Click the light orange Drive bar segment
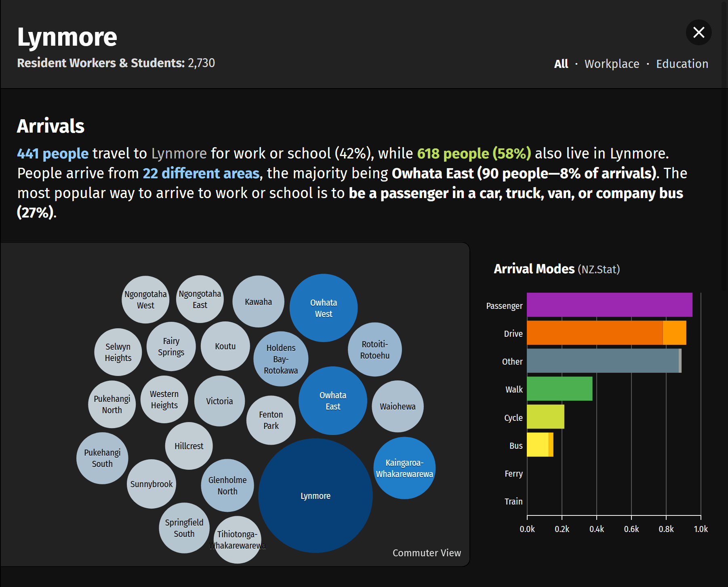728x587 pixels. tap(674, 333)
